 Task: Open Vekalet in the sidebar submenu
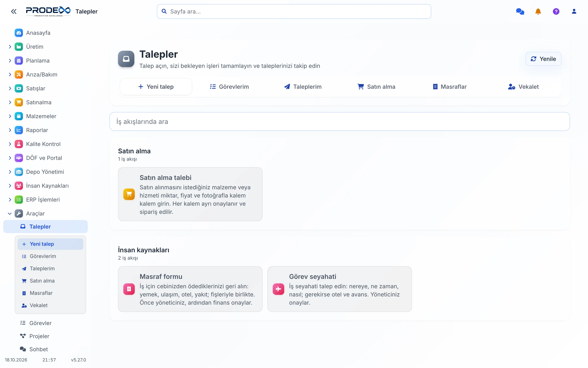50,305
